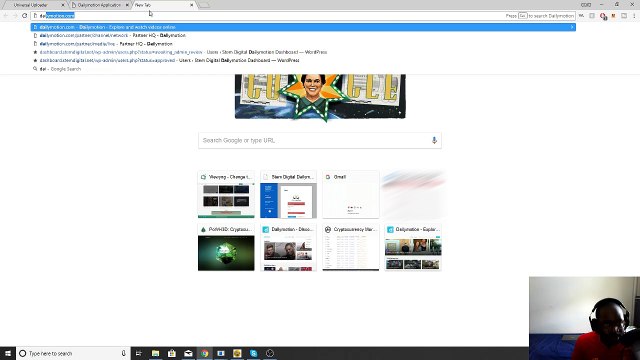Click the red Opera-style extension icon

603,16
